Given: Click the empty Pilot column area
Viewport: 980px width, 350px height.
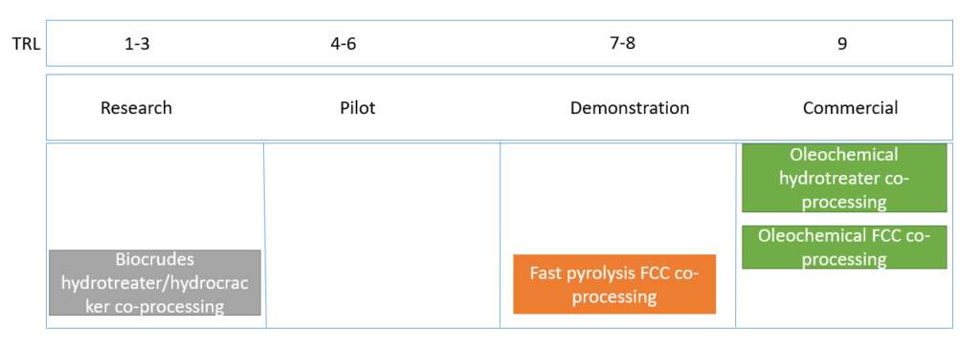Looking at the screenshot, I should click(383, 235).
